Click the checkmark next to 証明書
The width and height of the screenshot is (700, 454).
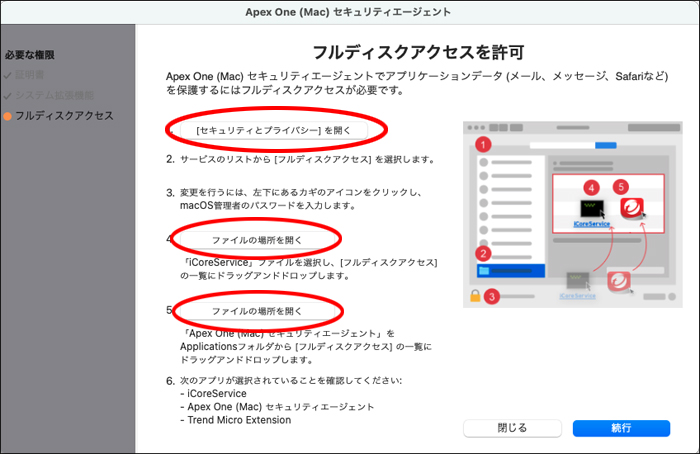point(8,74)
